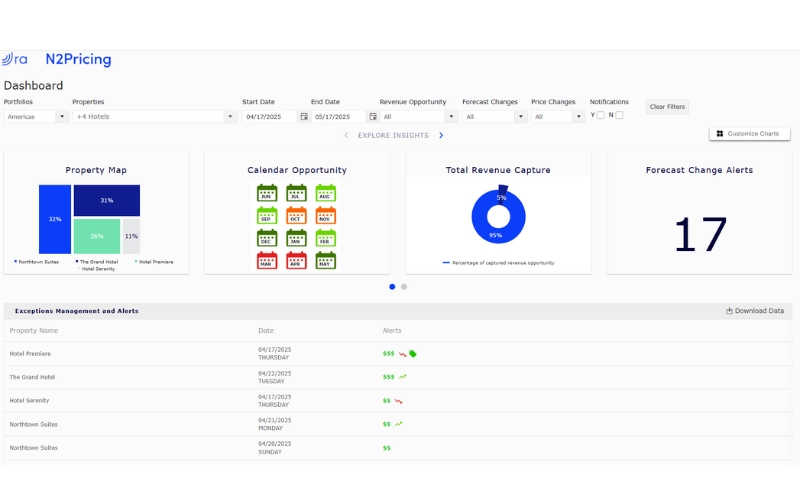Image resolution: width=800 pixels, height=500 pixels.
Task: Click The Grand Hotel row name
Action: tap(32, 377)
